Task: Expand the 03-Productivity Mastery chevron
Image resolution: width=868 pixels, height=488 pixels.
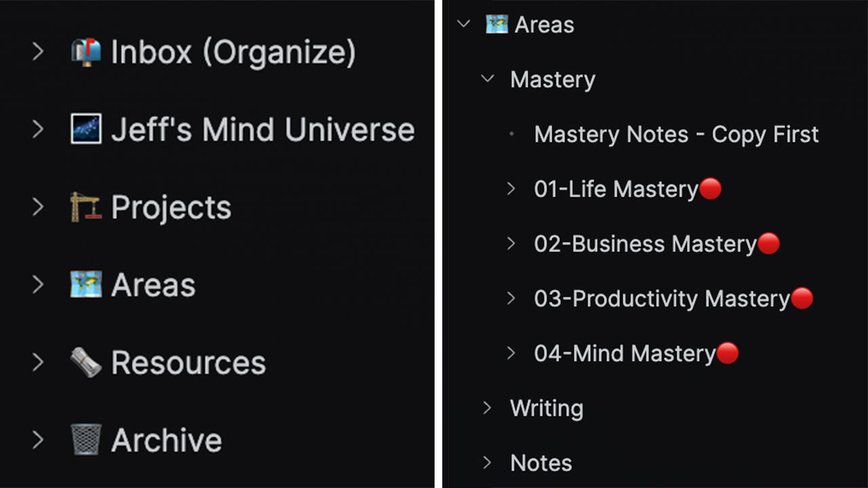Action: click(511, 298)
